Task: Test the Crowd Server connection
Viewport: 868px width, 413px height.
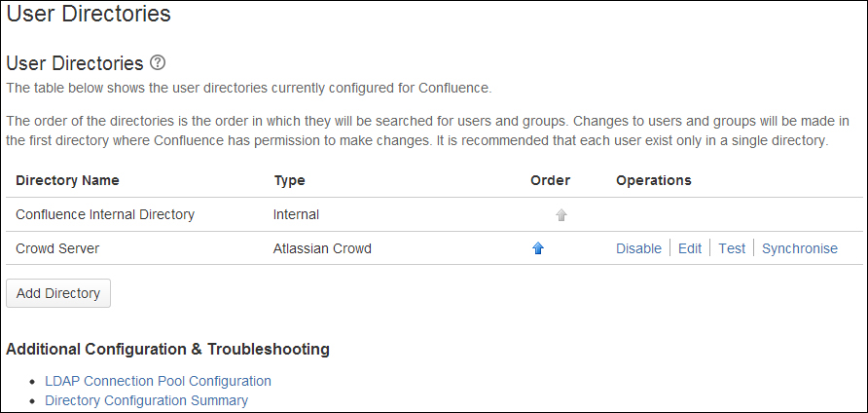Action: click(732, 248)
